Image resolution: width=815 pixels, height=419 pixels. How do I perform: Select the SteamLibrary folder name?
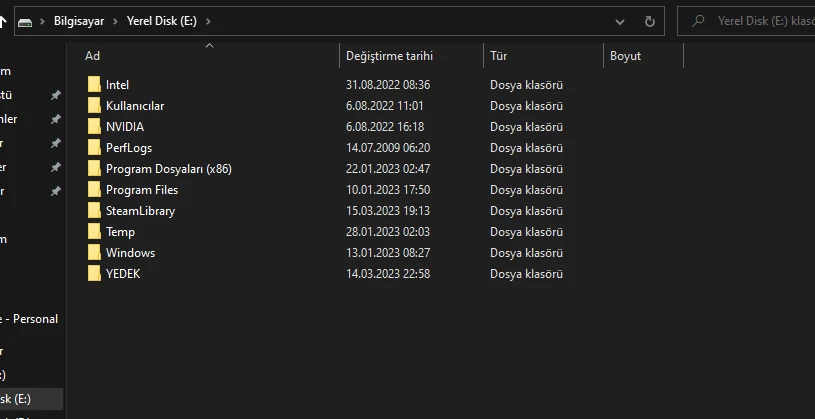click(x=140, y=211)
